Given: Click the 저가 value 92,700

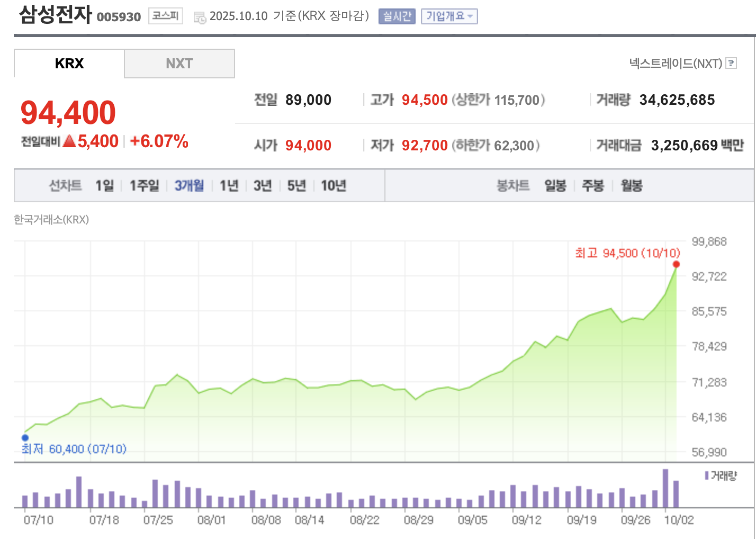Looking at the screenshot, I should click(425, 145).
